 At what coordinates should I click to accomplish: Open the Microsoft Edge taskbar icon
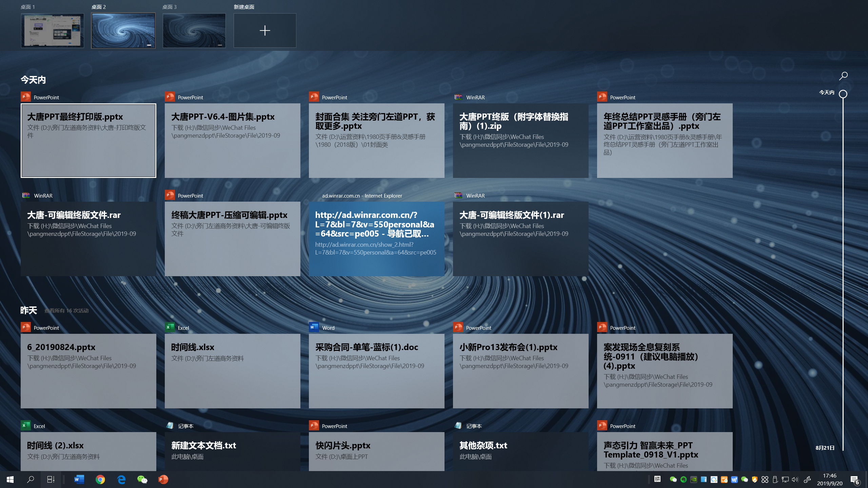click(121, 479)
